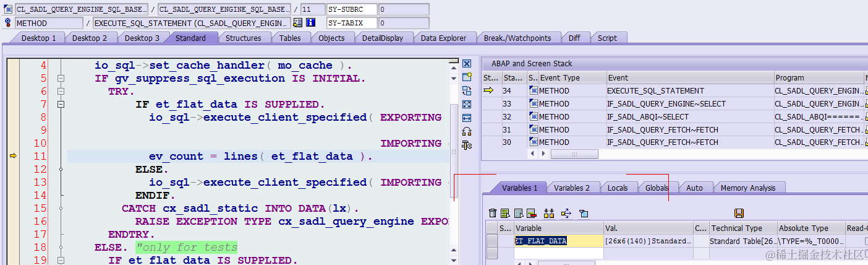The width and height of the screenshot is (868, 265).
Task: Collapse the TRY block at line 6
Action: click(61, 92)
